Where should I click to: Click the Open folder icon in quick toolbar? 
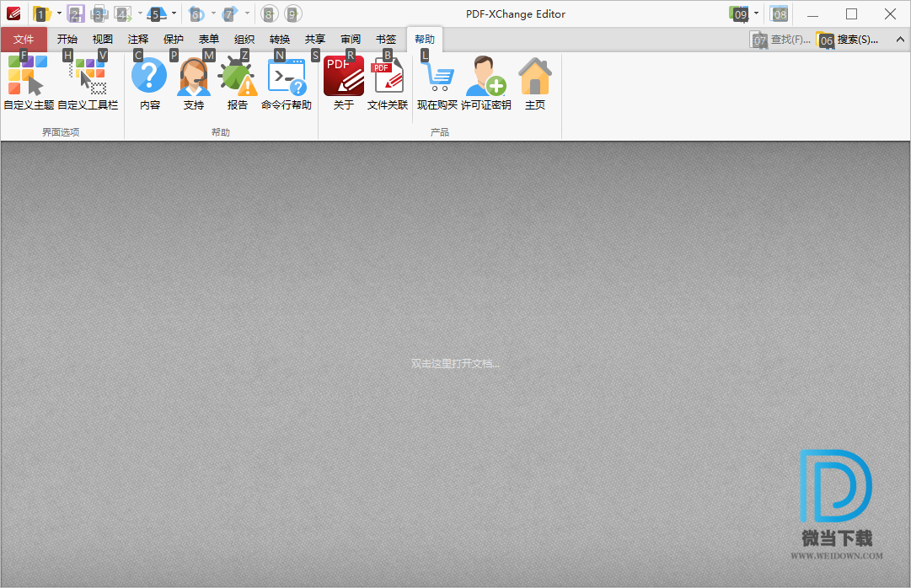pos(40,13)
